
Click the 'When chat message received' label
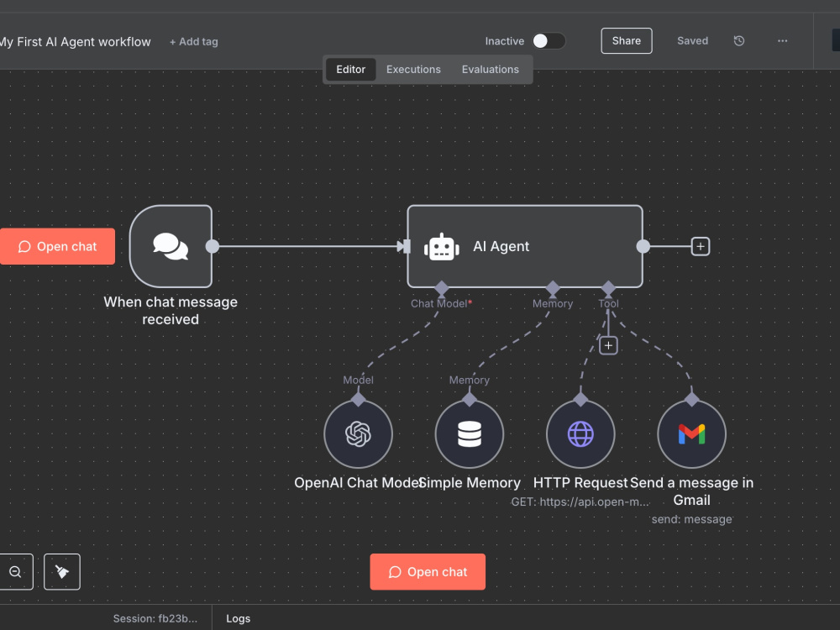[171, 311]
